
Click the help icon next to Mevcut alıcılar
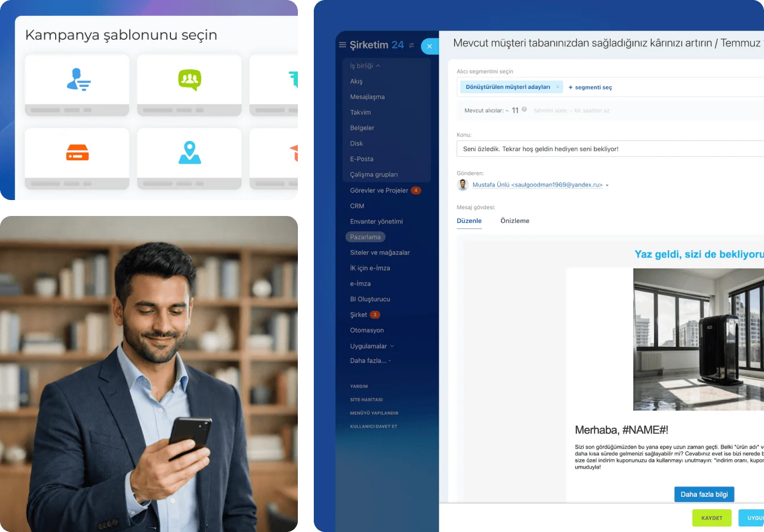pos(524,110)
